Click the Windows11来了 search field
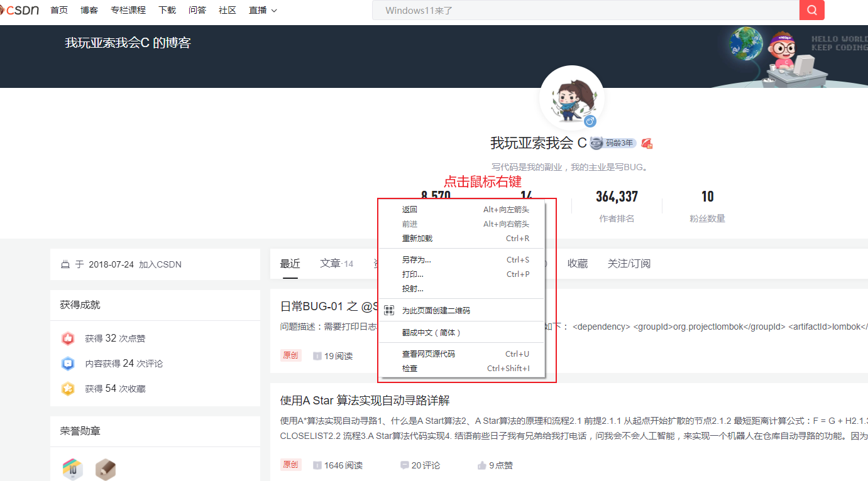 coord(586,10)
